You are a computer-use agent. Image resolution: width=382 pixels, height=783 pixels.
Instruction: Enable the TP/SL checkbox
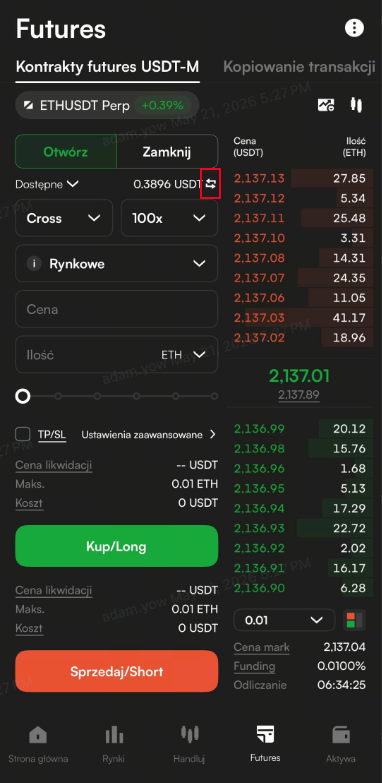coord(22,434)
